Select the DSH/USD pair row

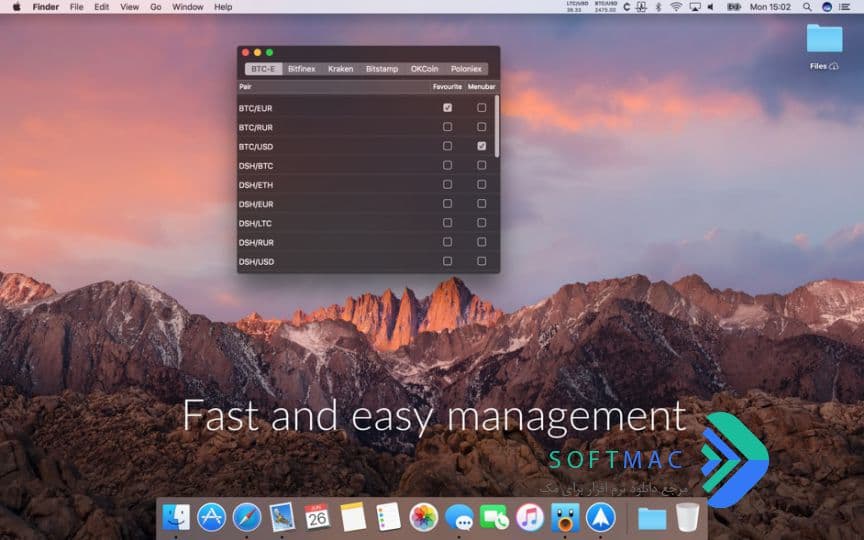[x=368, y=261]
